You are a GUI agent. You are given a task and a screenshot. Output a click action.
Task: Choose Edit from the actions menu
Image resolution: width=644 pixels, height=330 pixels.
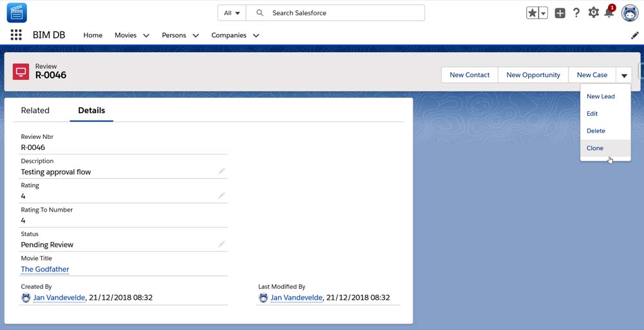tap(605, 113)
